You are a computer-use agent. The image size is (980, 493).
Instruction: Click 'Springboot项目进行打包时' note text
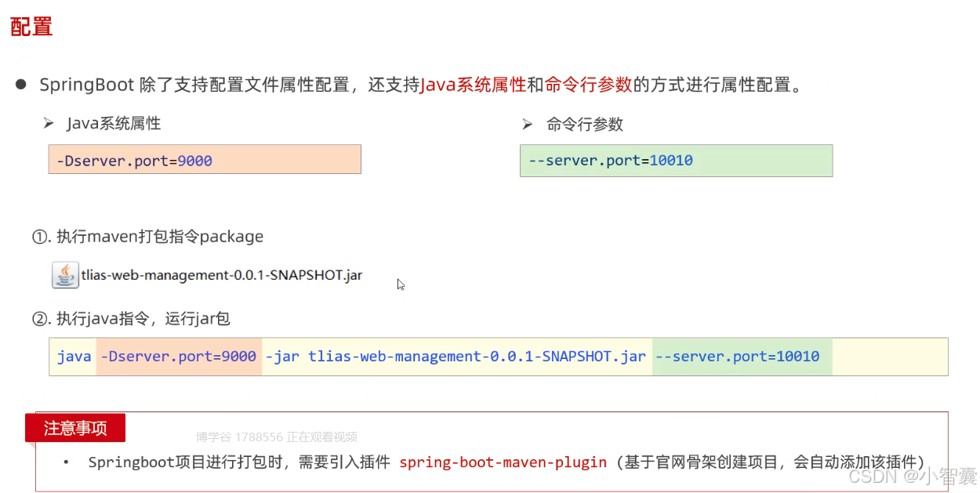pyautogui.click(x=186, y=462)
